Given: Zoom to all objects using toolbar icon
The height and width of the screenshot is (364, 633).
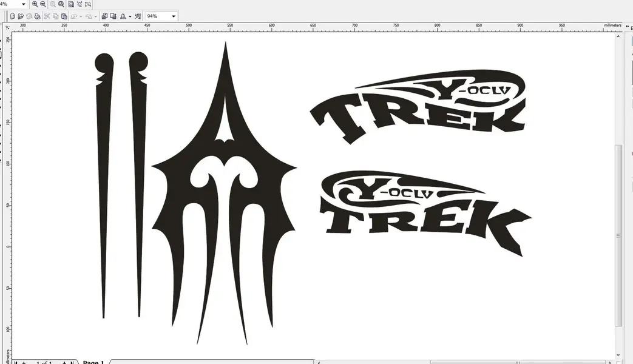Looking at the screenshot, I should click(61, 4).
